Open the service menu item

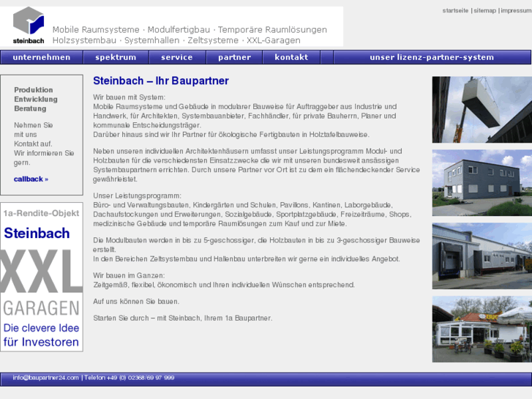click(177, 57)
